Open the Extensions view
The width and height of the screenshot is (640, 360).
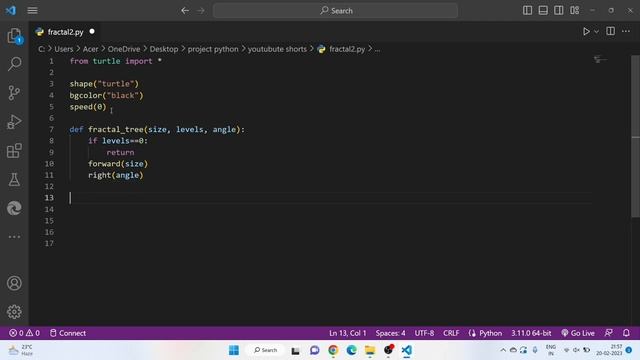tap(14, 151)
